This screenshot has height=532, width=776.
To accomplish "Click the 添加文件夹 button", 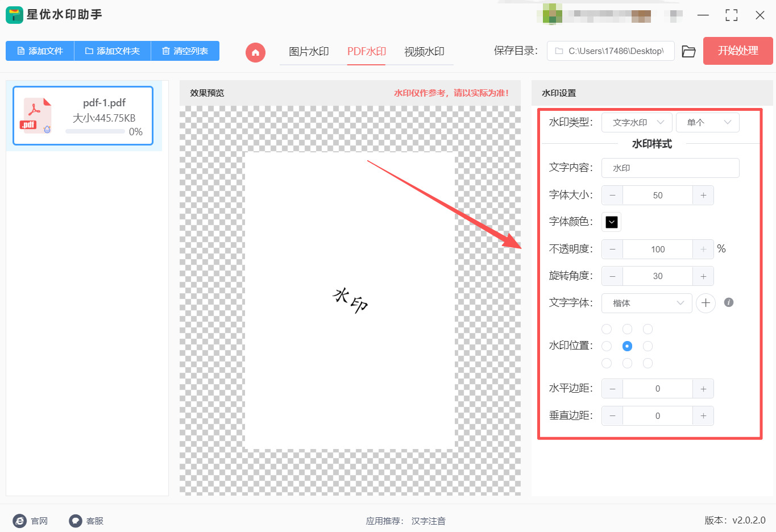I will [113, 51].
